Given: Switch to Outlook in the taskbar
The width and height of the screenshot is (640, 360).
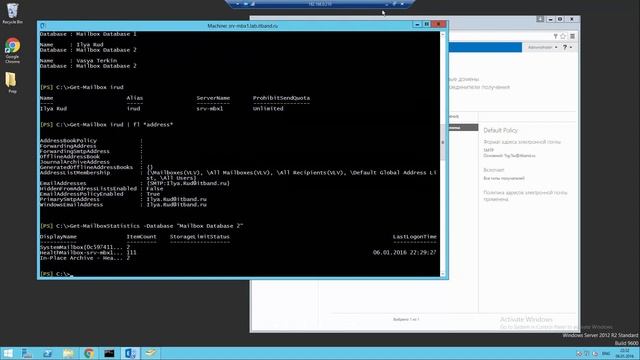Looking at the screenshot, I should [x=130, y=353].
